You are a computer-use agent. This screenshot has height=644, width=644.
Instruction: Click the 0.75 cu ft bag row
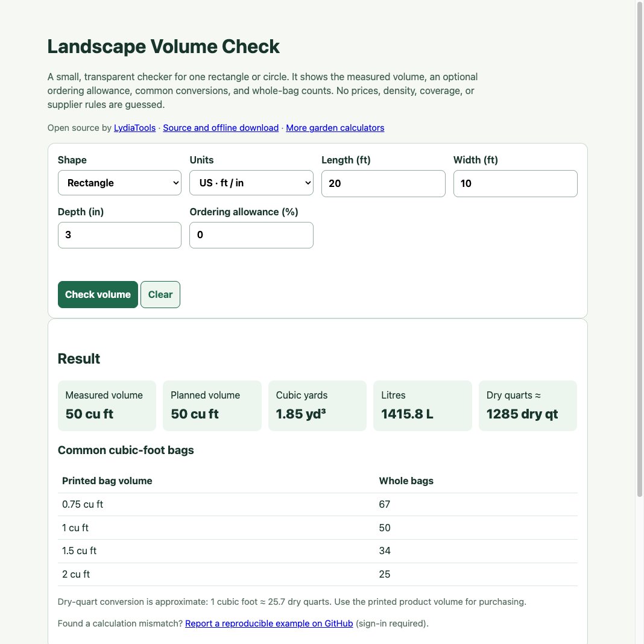pyautogui.click(x=318, y=504)
